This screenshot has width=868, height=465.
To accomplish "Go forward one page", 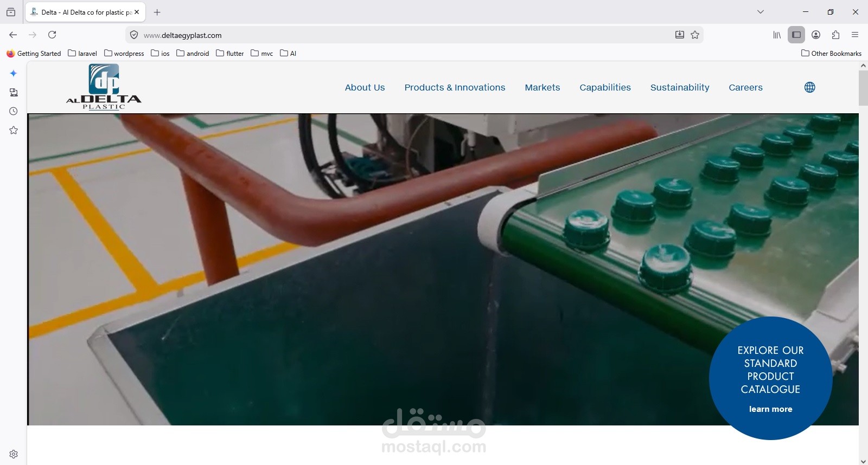I will [x=33, y=35].
